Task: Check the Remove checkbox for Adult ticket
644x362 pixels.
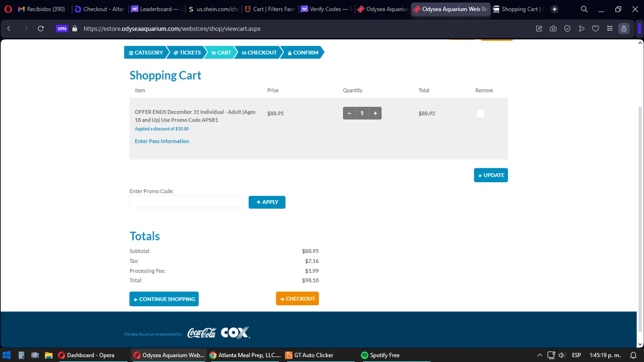Action: pyautogui.click(x=480, y=113)
